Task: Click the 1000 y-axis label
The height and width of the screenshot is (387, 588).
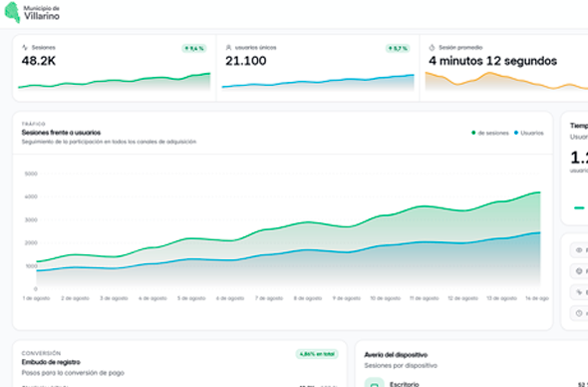Action: click(x=31, y=266)
